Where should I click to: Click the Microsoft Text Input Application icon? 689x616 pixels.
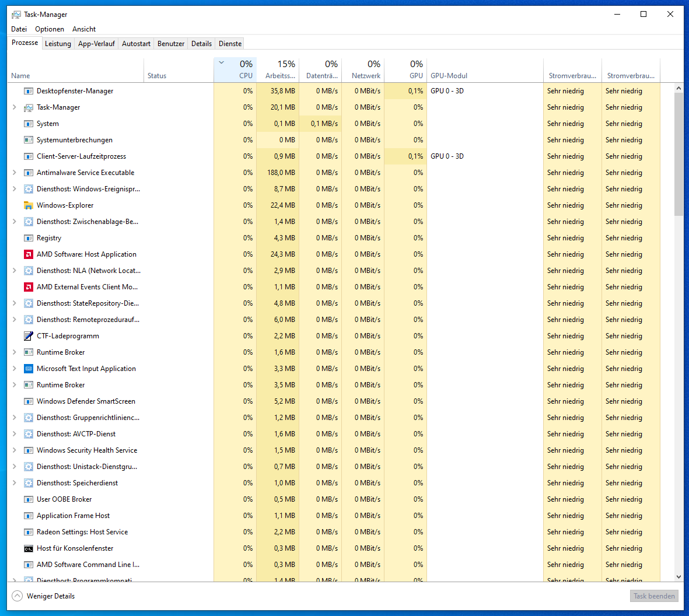[28, 368]
